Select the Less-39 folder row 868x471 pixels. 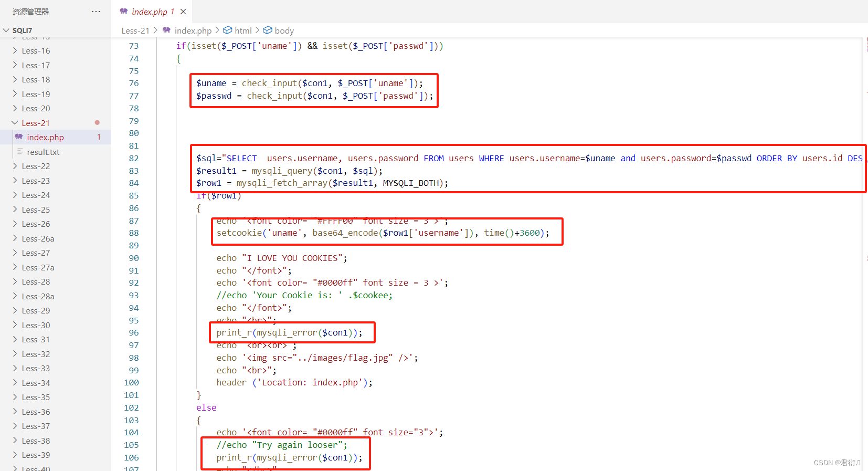click(x=56, y=455)
